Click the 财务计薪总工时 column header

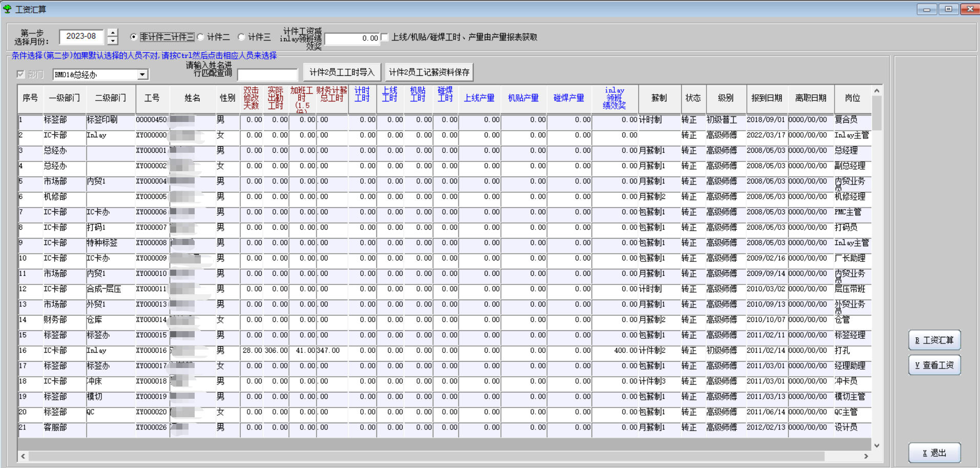click(332, 98)
